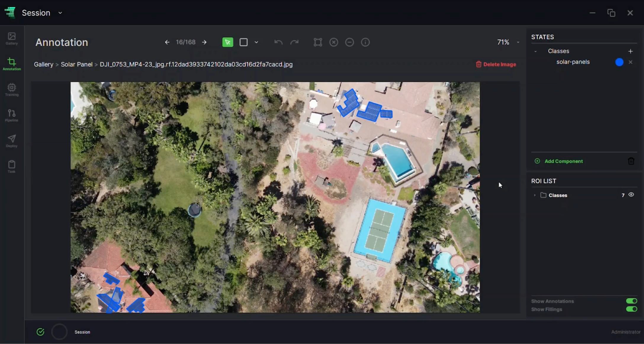Image resolution: width=644 pixels, height=344 pixels.
Task: Go to next image arrow
Action: click(204, 42)
